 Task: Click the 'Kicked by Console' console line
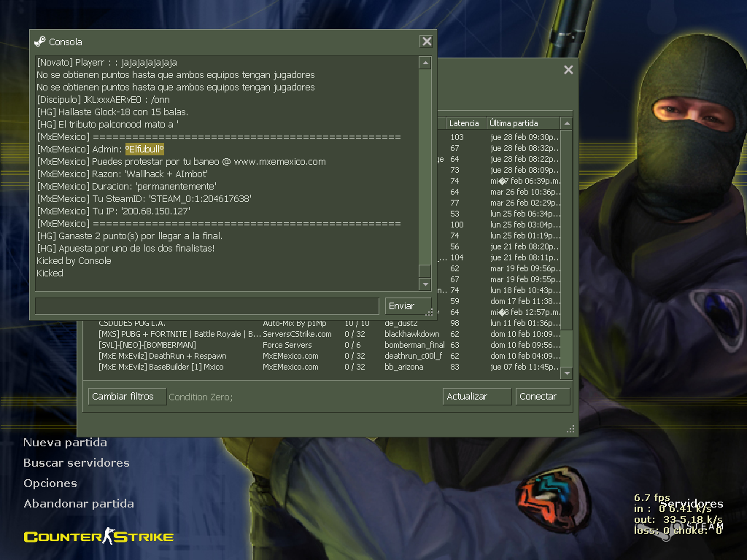pyautogui.click(x=74, y=260)
